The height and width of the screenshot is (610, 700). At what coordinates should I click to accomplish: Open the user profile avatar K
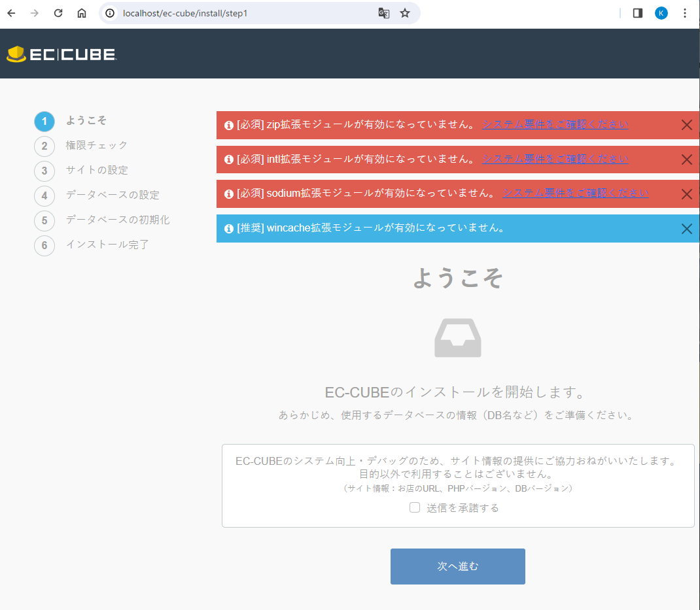[661, 13]
